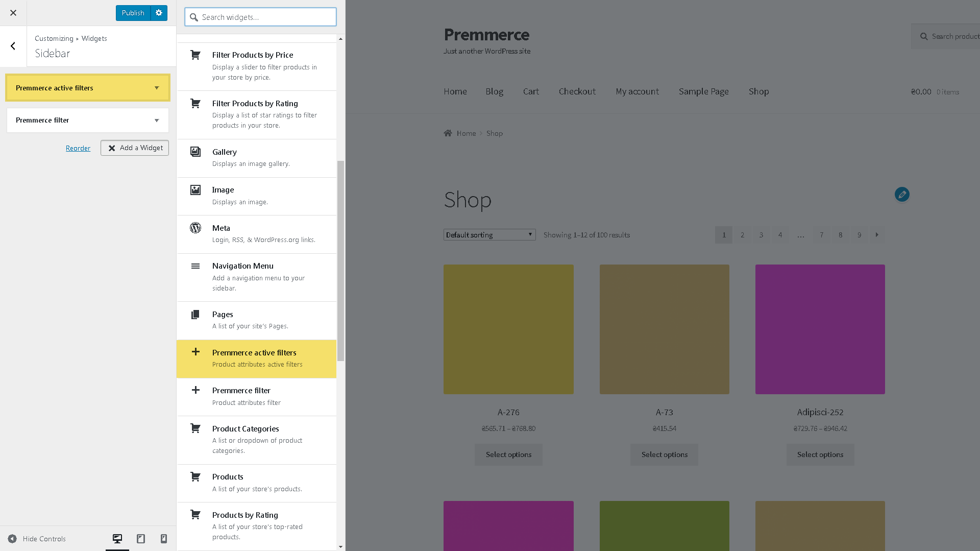Switch to mobile preview icon
The image size is (980, 551).
[164, 539]
